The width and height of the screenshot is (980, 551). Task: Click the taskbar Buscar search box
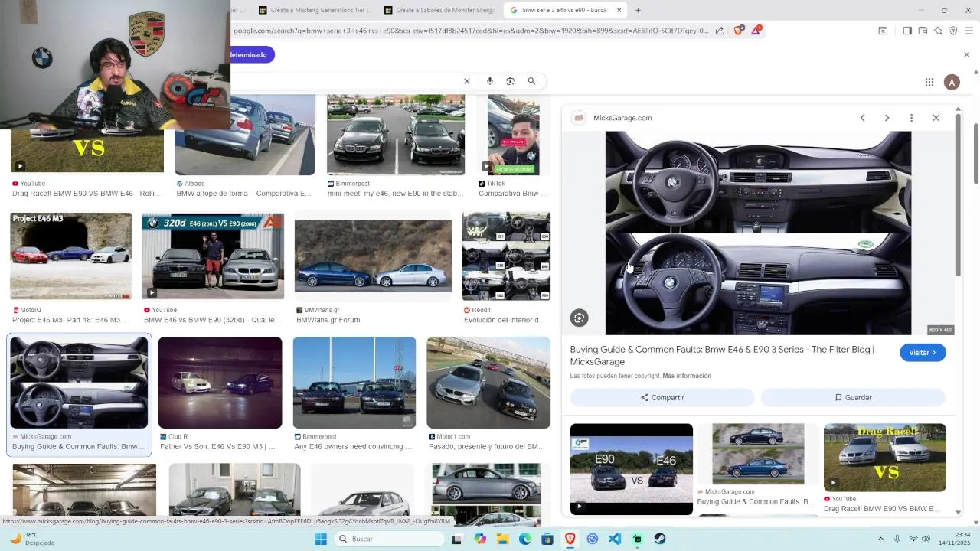pyautogui.click(x=388, y=539)
